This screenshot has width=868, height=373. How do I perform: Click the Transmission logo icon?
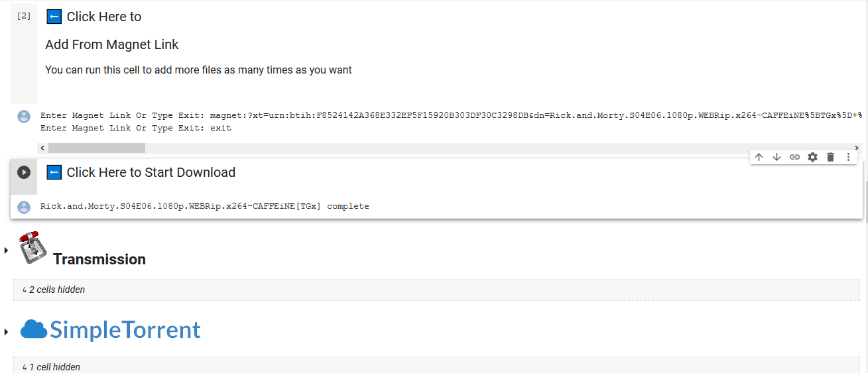(x=30, y=247)
